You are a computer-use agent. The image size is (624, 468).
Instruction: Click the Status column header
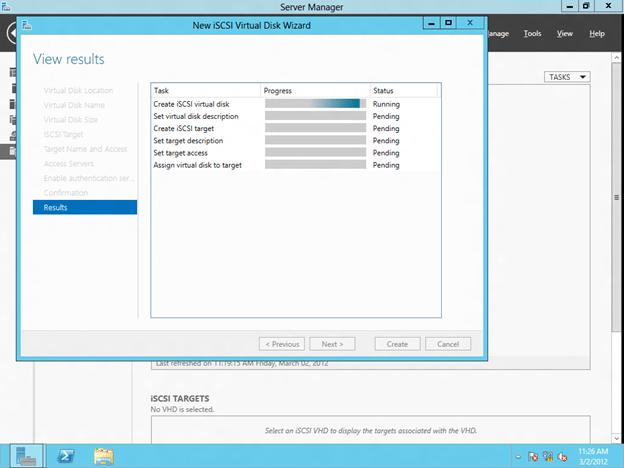click(404, 91)
